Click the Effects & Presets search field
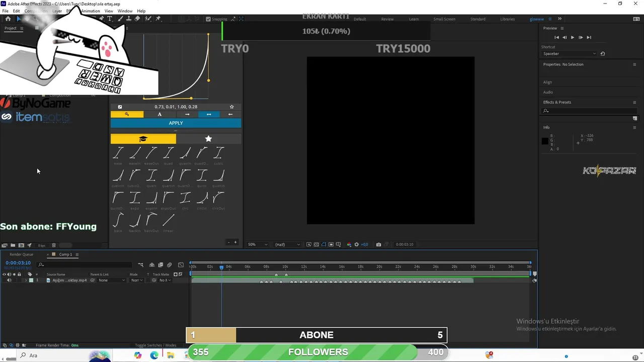Screen dimensions: 644x362 point(589,111)
